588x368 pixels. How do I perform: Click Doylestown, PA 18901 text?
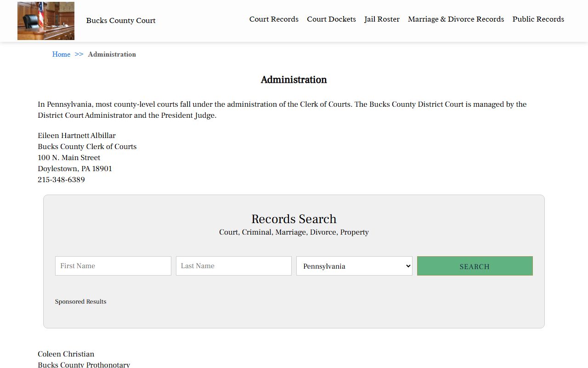click(75, 169)
